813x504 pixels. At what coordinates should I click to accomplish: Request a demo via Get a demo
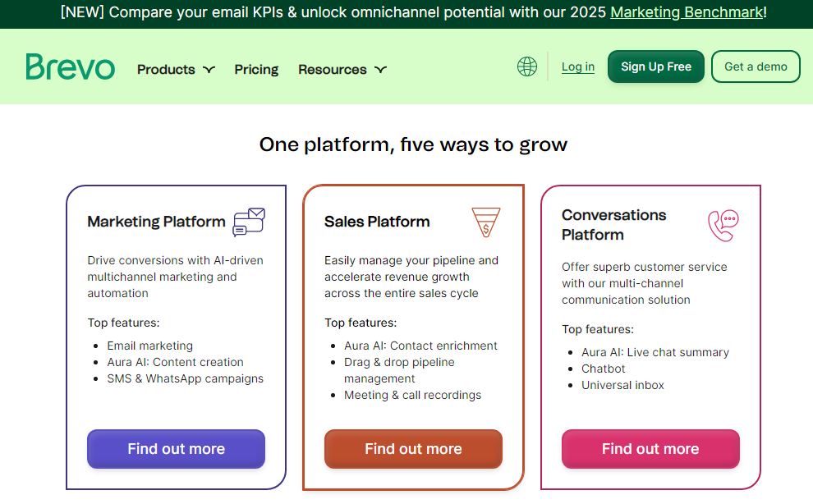pos(756,66)
